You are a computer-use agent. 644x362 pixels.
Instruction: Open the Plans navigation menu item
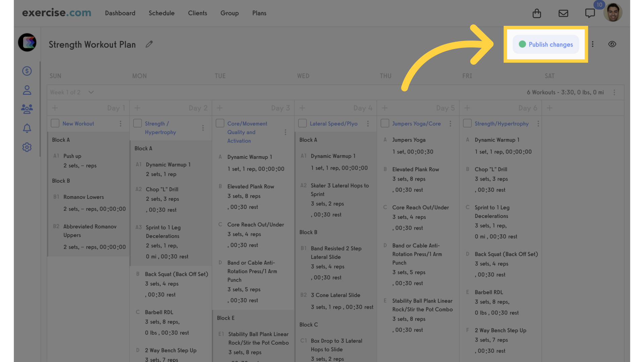[x=259, y=13]
